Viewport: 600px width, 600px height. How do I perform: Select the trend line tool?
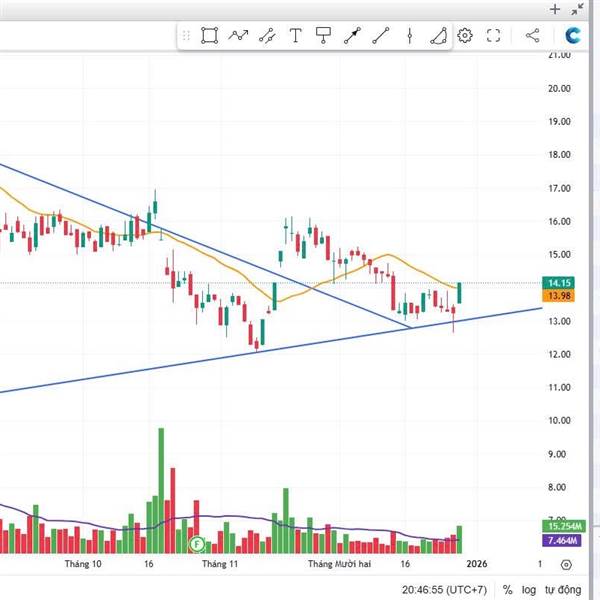(381, 36)
